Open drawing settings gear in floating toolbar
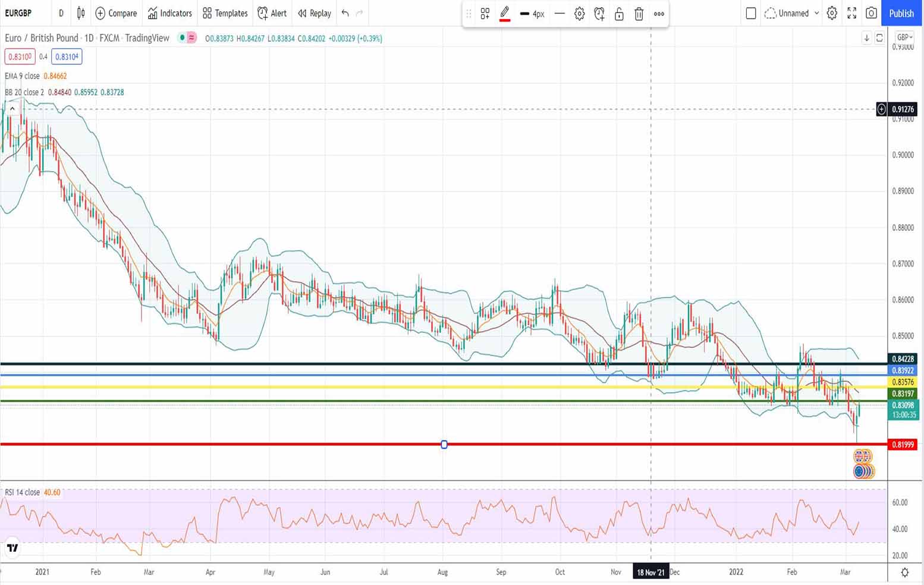Viewport: 924px width, 585px height. [x=579, y=14]
